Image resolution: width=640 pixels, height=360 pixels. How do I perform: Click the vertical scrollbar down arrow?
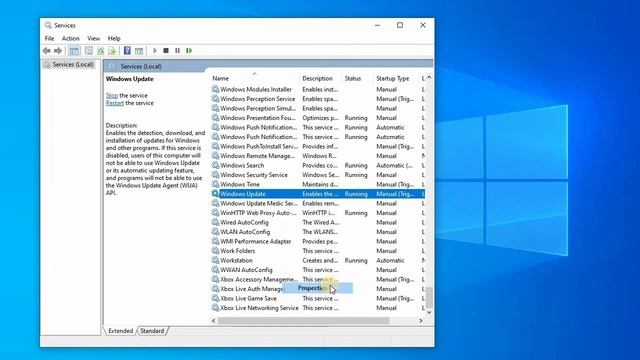(x=429, y=312)
